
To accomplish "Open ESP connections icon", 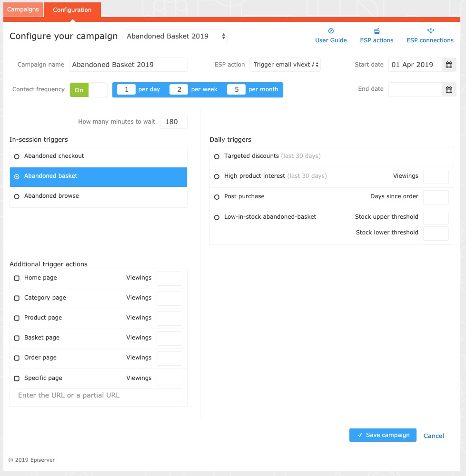I will tap(430, 31).
